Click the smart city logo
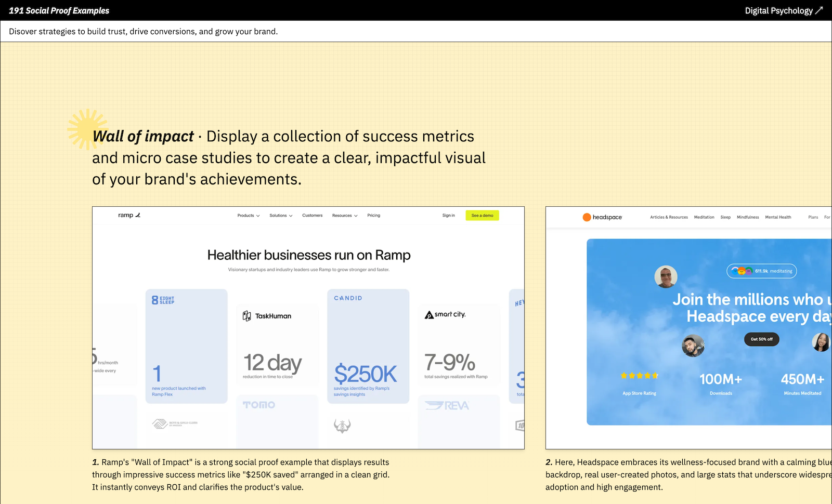Viewport: 832px width, 504px height. click(x=445, y=314)
